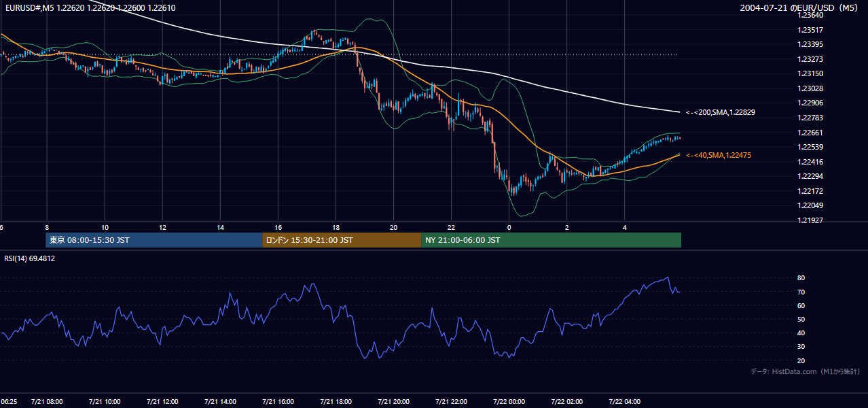Click the 7/21 12:00 bottom time label
The width and height of the screenshot is (868, 408).
pos(162,402)
